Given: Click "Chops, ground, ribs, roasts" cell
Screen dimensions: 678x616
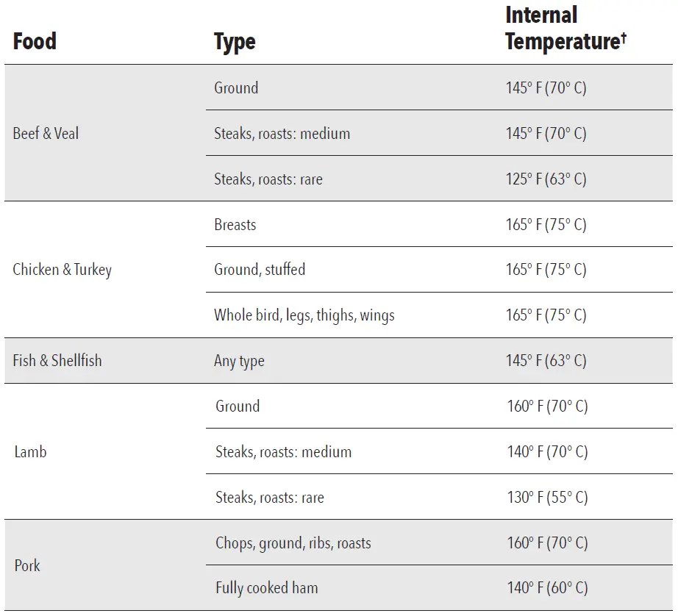Looking at the screenshot, I should click(293, 543).
